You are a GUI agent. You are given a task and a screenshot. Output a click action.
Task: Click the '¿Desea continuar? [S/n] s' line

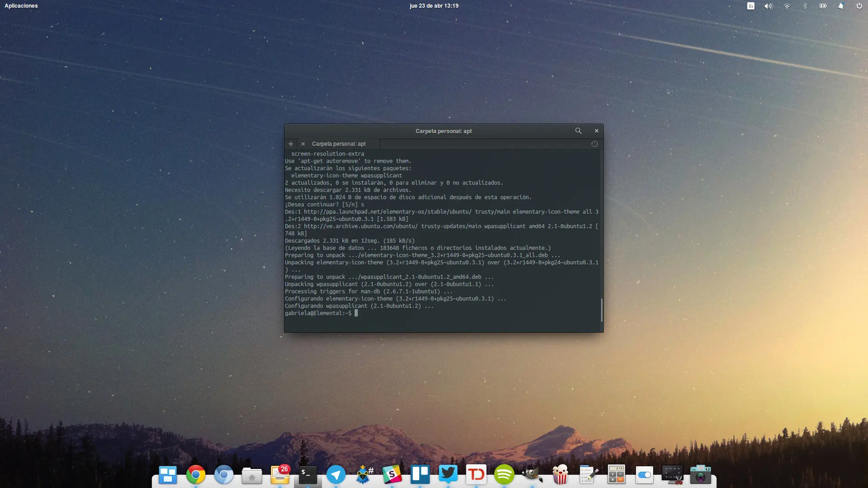click(324, 205)
